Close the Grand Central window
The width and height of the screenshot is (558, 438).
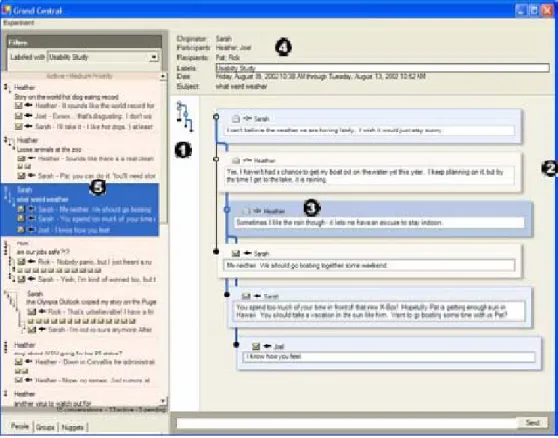point(547,10)
